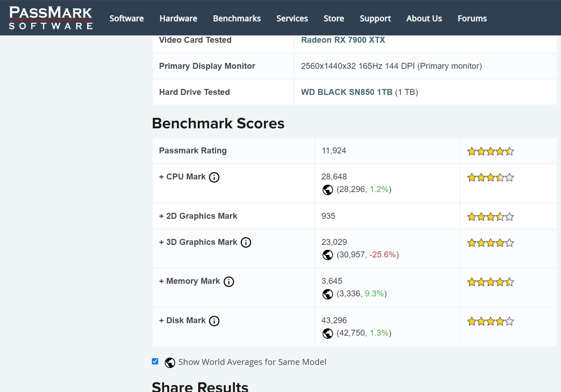Open the 3D Graphics Mark info icon
The image size is (561, 392).
pyautogui.click(x=246, y=242)
